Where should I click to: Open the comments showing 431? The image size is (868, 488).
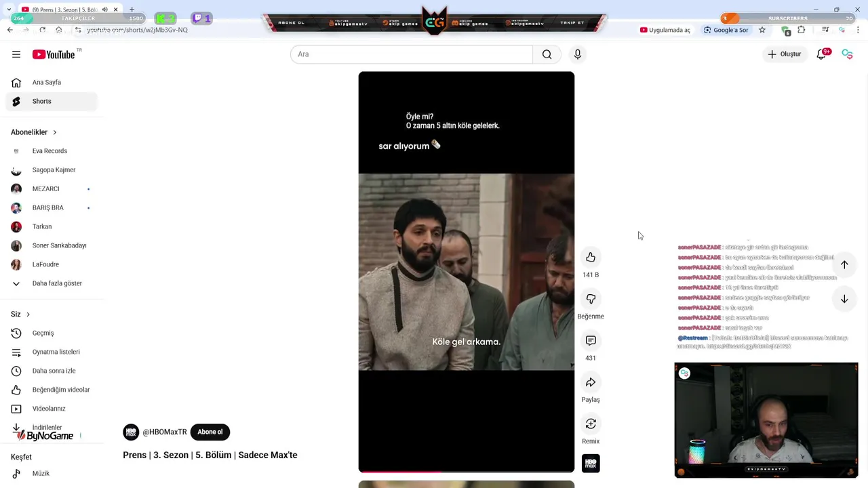(x=591, y=340)
